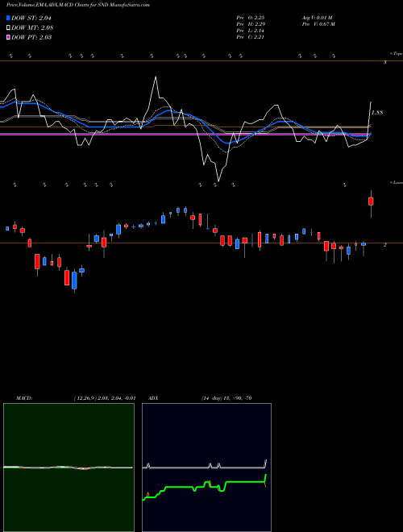The image size is (403, 532).
Task: Select the 'DOW ST: 2.04' label
Action: tap(31, 18)
